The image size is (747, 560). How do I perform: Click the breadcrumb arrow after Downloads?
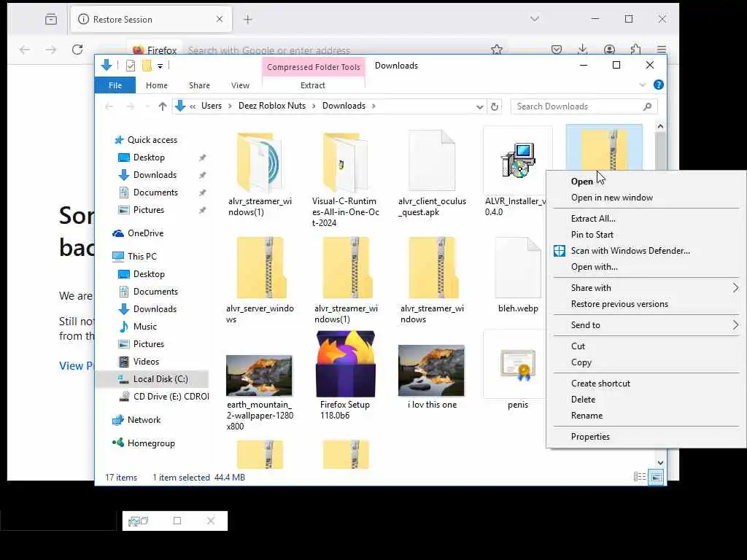(x=373, y=106)
